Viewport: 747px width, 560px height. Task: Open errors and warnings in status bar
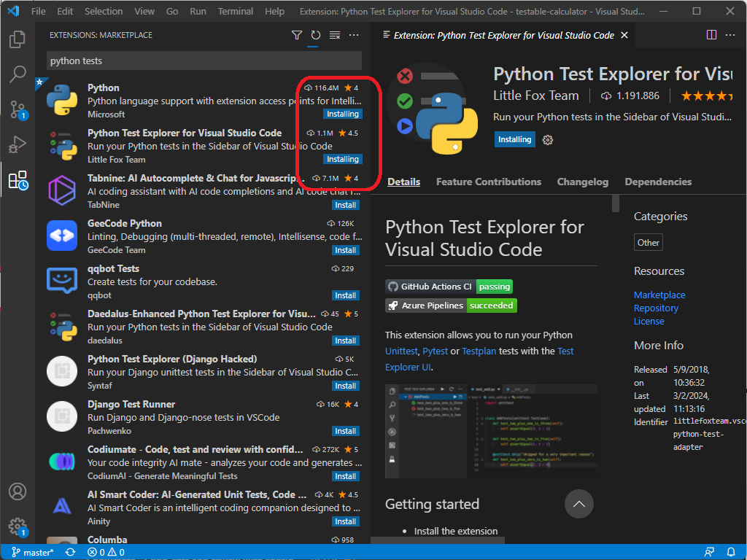(107, 553)
